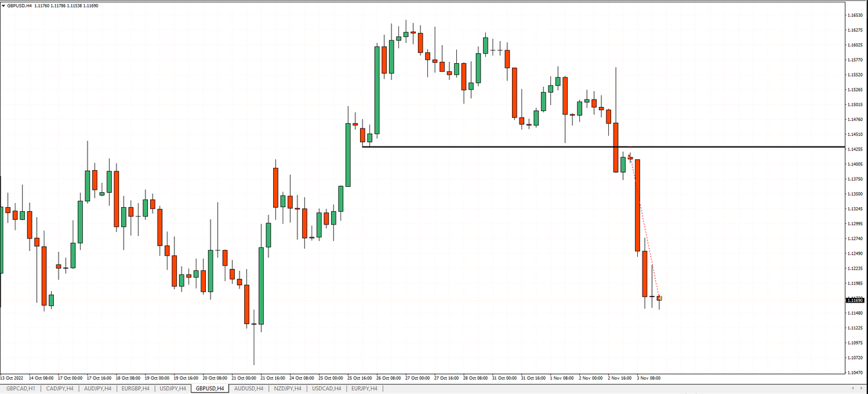This screenshot has width=868, height=394.
Task: Click the 26 Oct 08:00 time label
Action: click(x=389, y=378)
